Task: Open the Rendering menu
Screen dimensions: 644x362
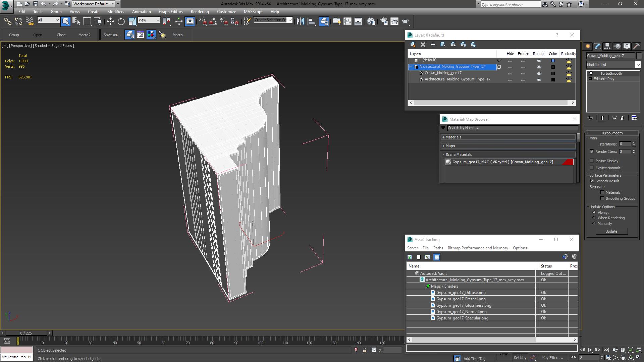Action: 200,12
